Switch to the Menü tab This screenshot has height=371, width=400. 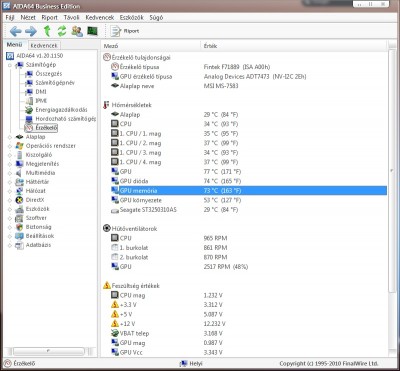point(14,45)
